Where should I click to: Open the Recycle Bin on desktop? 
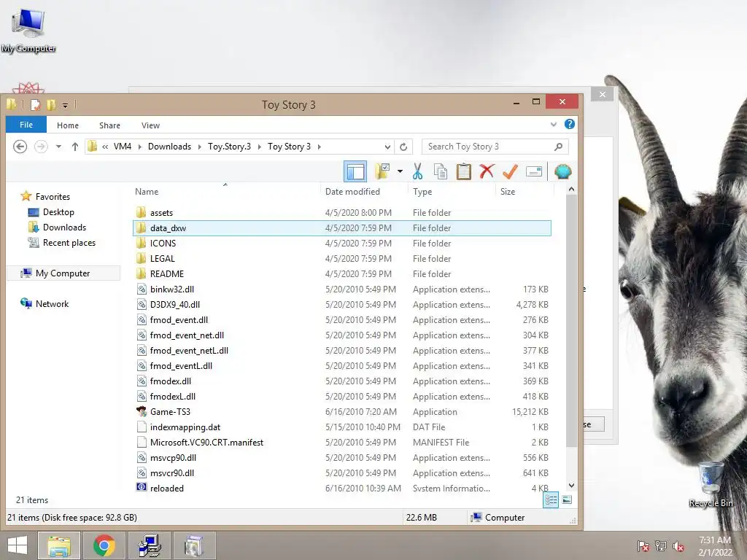[x=711, y=484]
